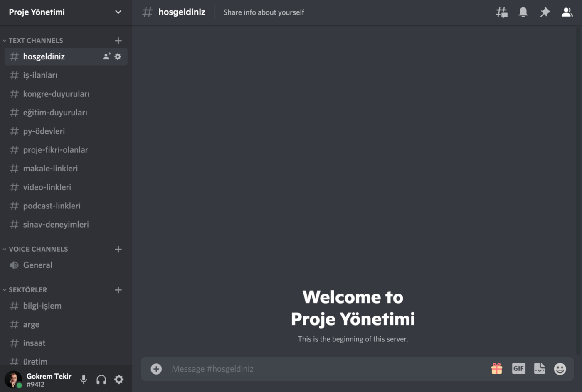This screenshot has width=582, height=392.
Task: Click the upload attachment plus button
Action: pos(156,369)
